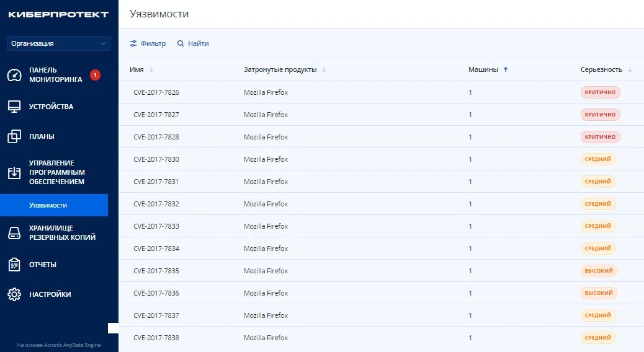Click СРЕДНИЙ badge of CVE-2017-7830

598,159
